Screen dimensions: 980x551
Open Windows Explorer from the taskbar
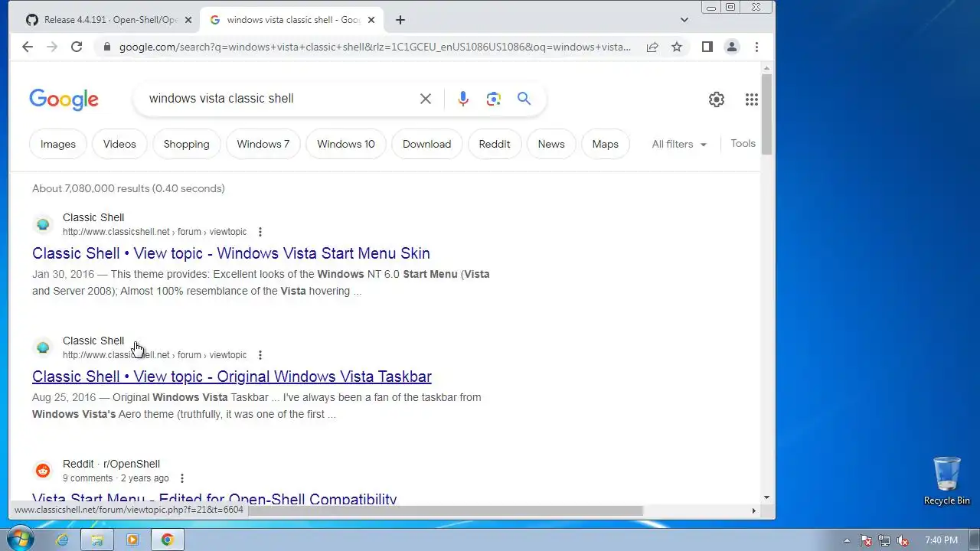coord(97,540)
